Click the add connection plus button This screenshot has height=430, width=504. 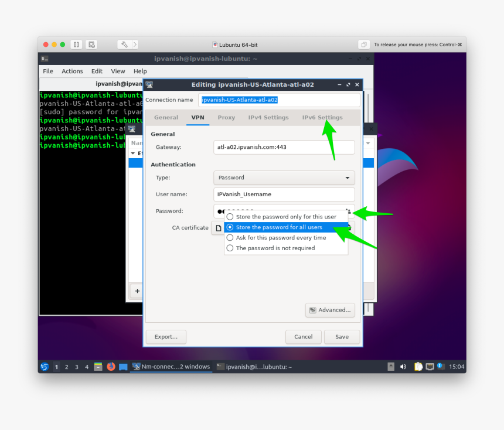137,291
